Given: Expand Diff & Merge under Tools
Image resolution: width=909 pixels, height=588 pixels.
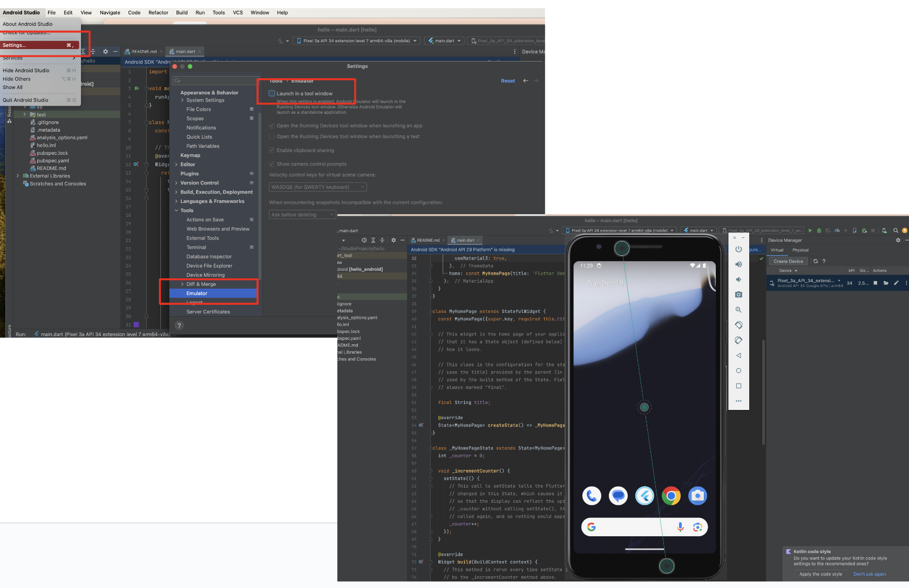Looking at the screenshot, I should (182, 284).
